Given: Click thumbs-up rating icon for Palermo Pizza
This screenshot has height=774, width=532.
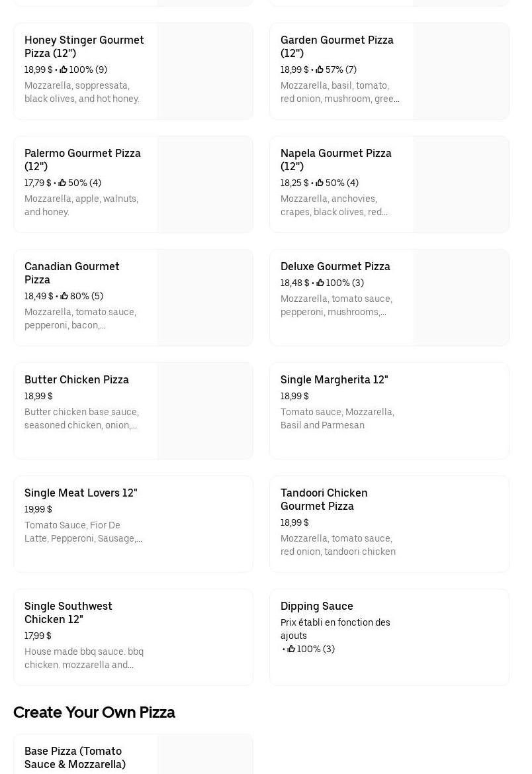Looking at the screenshot, I should tap(62, 183).
